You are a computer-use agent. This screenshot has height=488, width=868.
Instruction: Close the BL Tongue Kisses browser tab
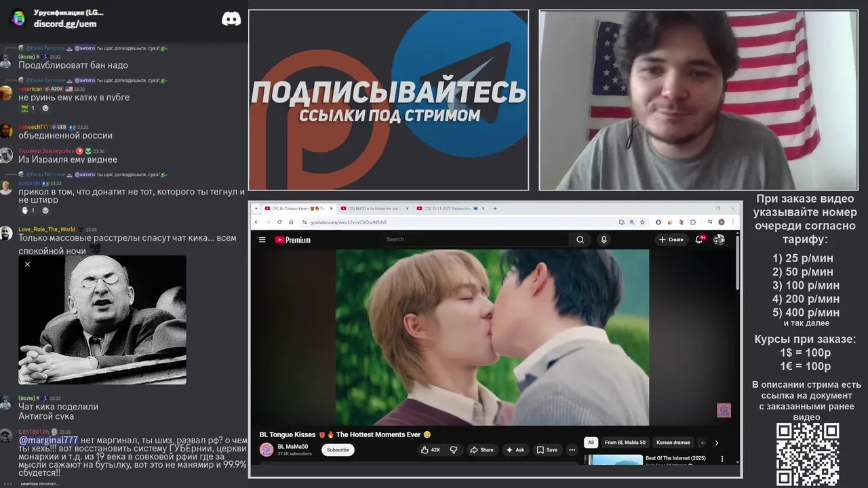point(332,208)
